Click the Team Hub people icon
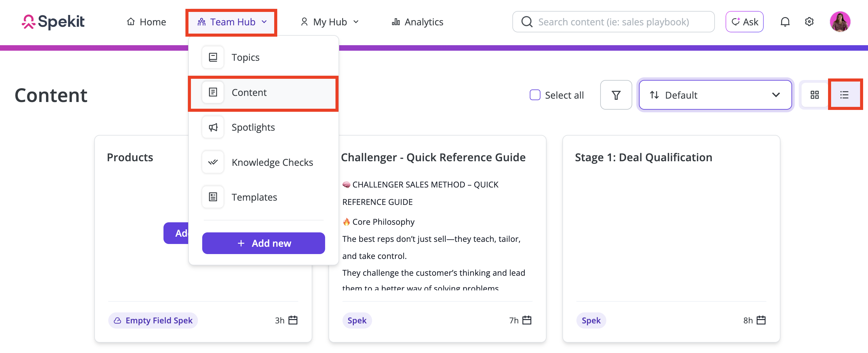The height and width of the screenshot is (353, 868). pyautogui.click(x=202, y=22)
